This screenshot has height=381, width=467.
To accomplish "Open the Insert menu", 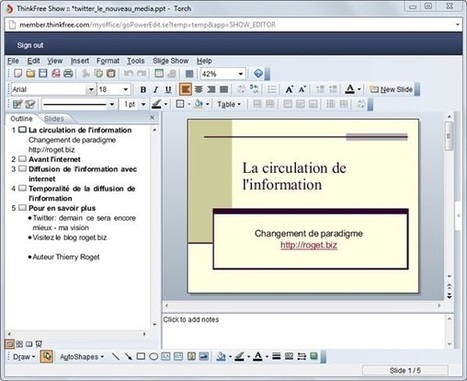I will click(x=80, y=61).
